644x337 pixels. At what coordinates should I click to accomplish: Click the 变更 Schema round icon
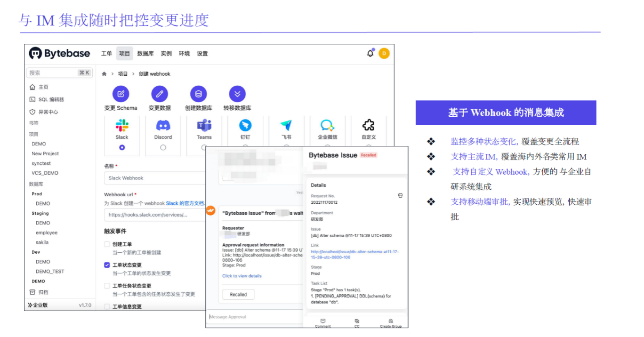pyautogui.click(x=121, y=94)
